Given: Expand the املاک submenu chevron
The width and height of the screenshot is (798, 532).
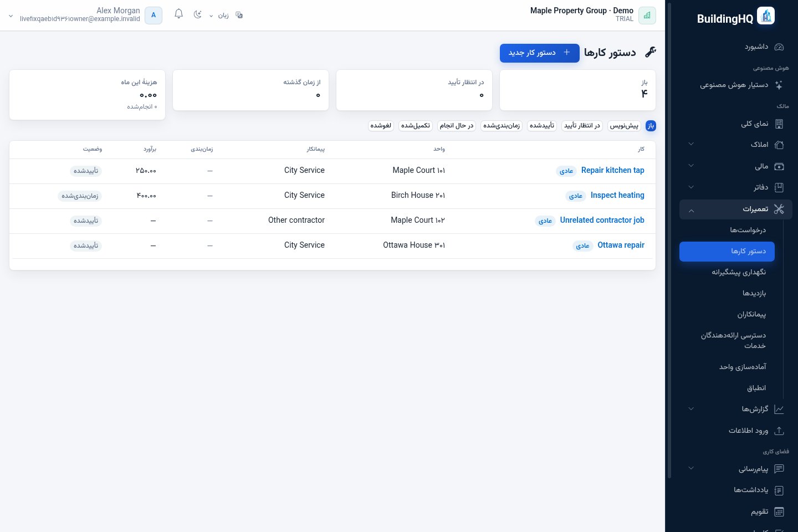Looking at the screenshot, I should pos(691,144).
